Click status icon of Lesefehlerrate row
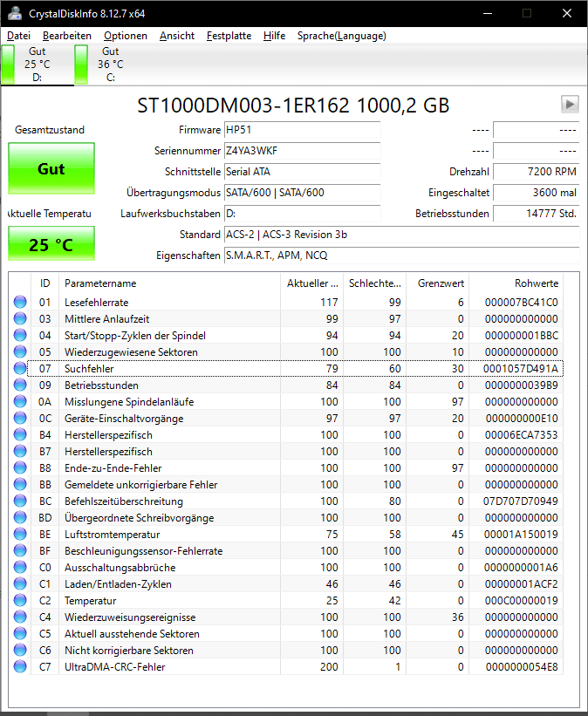 20,302
